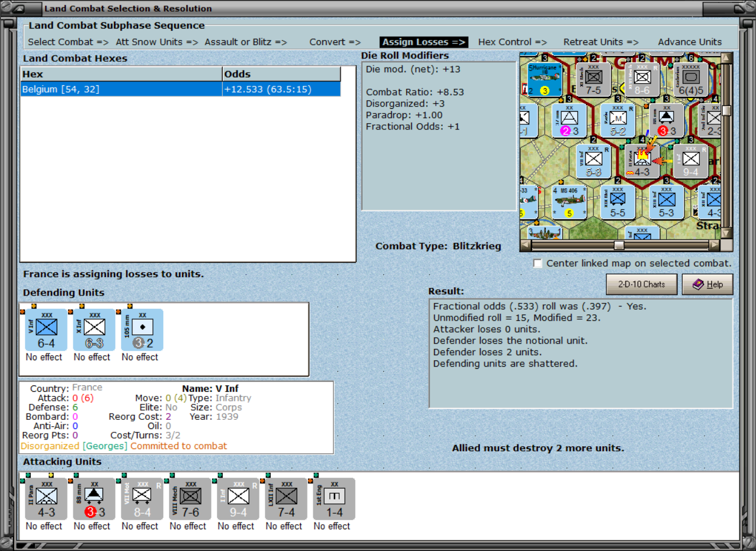The width and height of the screenshot is (756, 551).
Task: Click 'Unmodified roll = 15, Modified = 23.' line
Action: [x=517, y=318]
